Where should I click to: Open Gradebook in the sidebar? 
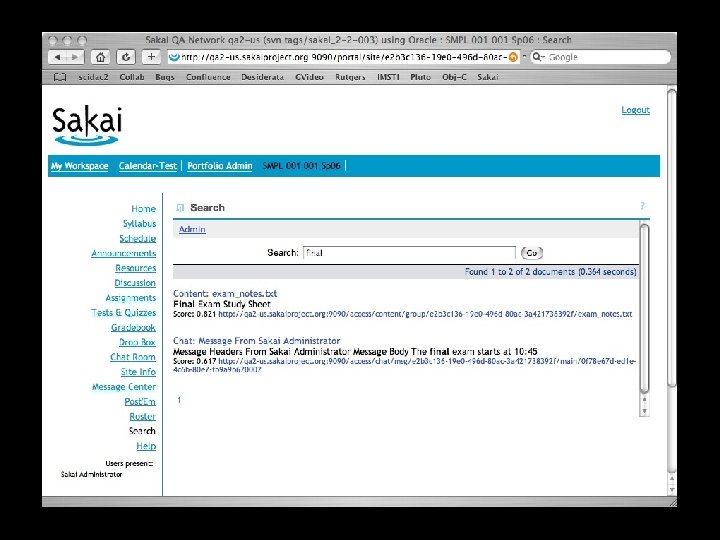(133, 327)
